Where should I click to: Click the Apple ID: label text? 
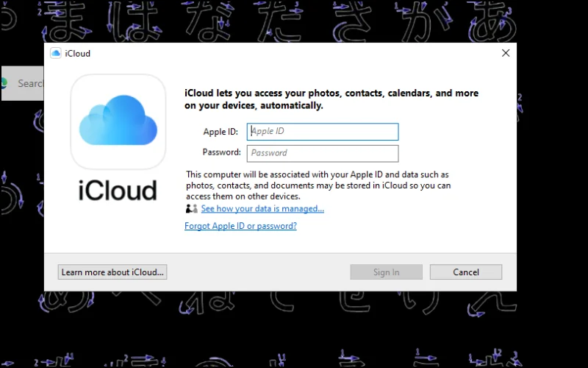pos(220,132)
